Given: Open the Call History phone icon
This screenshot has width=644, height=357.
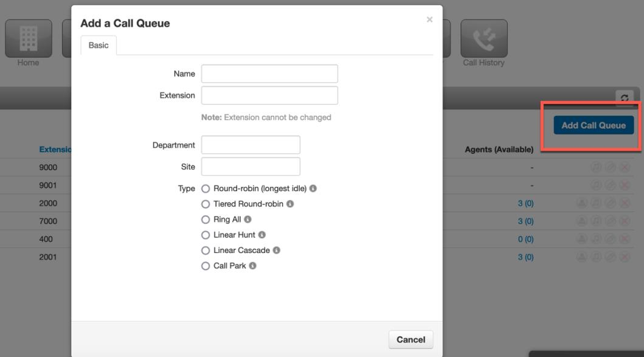Looking at the screenshot, I should click(x=484, y=38).
